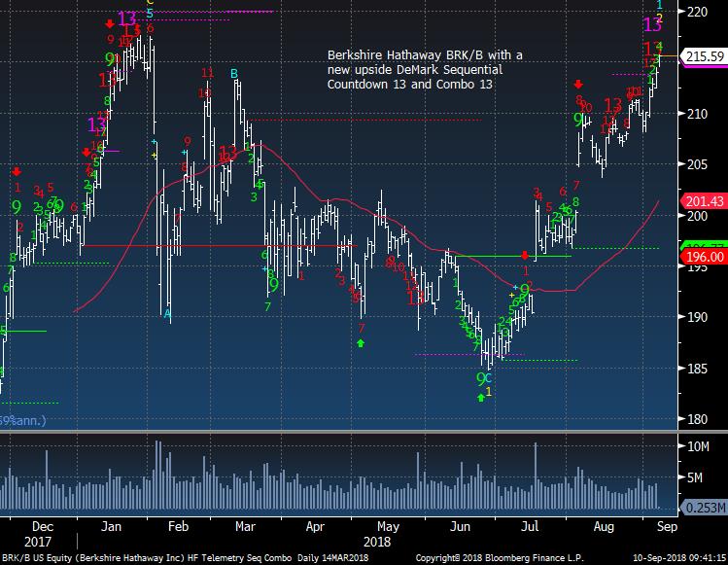Click the red 196.00 price label
Screen dimensions: 728x565
point(705,257)
